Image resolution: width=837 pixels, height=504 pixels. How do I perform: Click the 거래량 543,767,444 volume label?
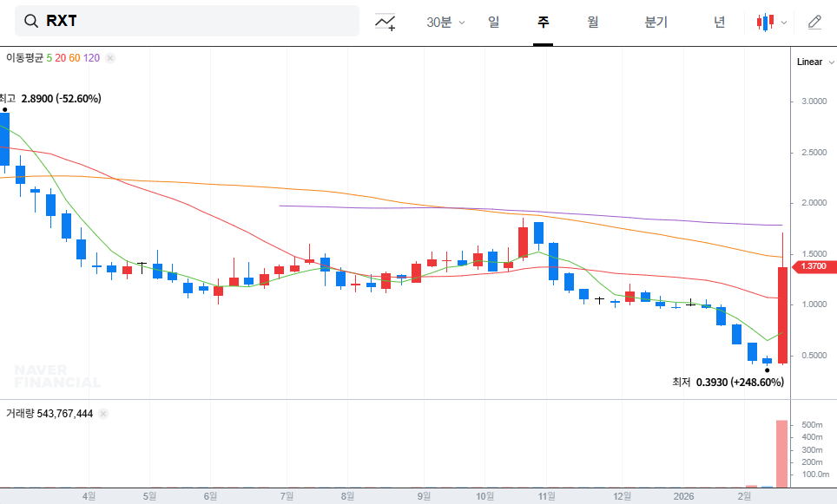(x=49, y=413)
